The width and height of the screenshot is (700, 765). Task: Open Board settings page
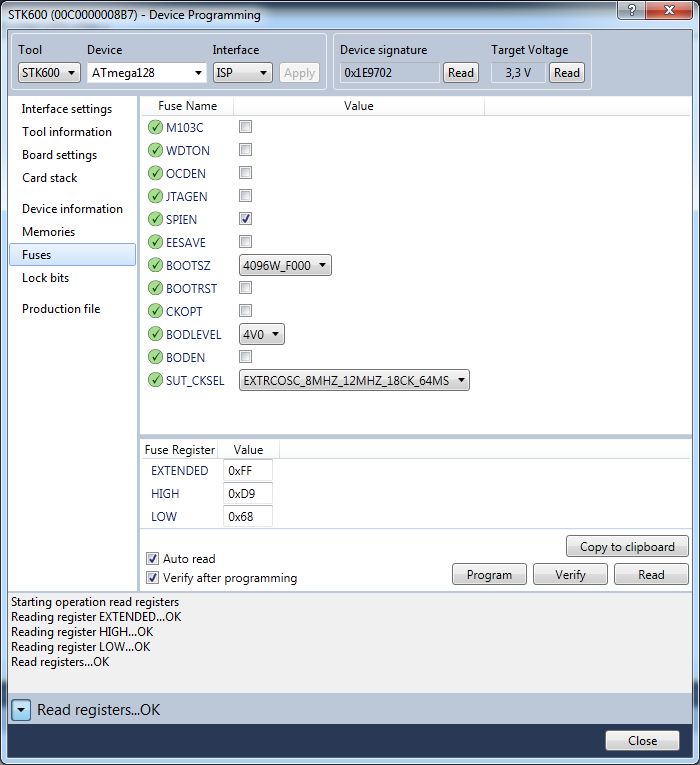60,155
